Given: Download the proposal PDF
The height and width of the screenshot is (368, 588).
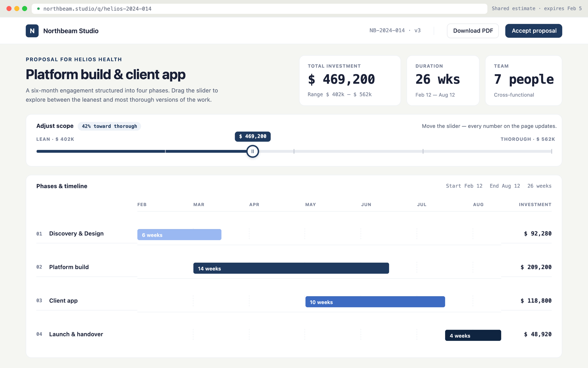Looking at the screenshot, I should tap(473, 31).
